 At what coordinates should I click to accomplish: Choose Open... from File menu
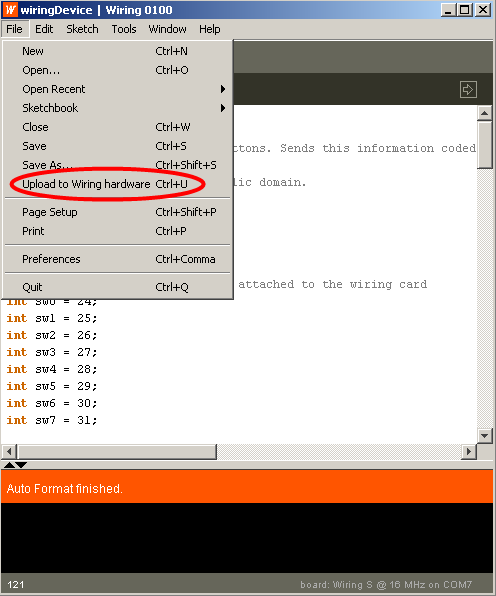coord(118,70)
